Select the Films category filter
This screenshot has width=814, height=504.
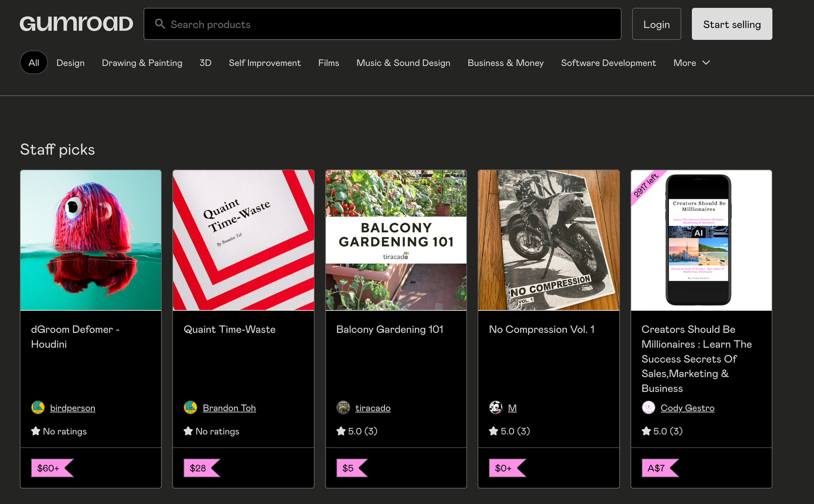328,63
